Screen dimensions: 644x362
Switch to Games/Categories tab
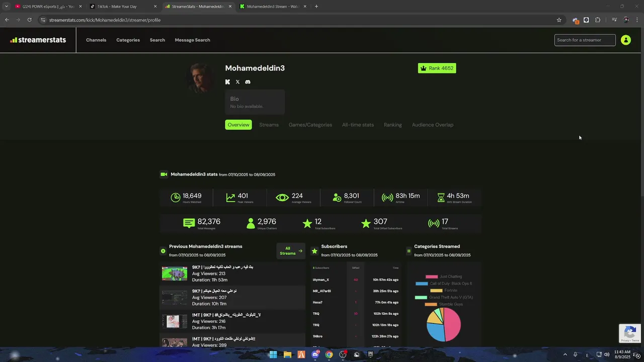click(x=310, y=125)
